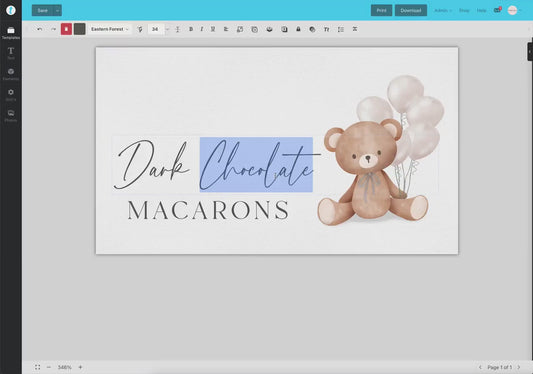
Task: Click the Undo arrow
Action: click(x=39, y=29)
